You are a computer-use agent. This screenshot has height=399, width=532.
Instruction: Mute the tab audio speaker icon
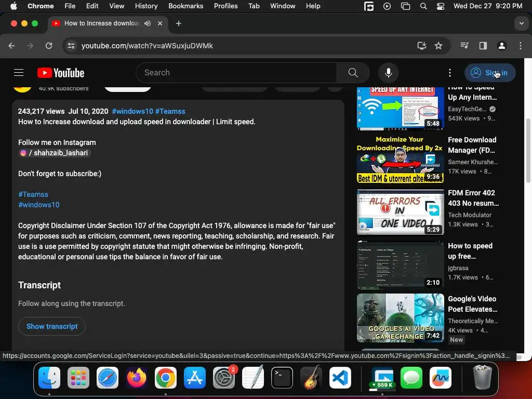[147, 23]
